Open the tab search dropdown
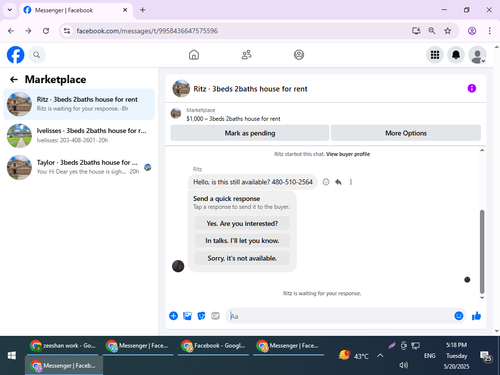 pyautogui.click(x=10, y=10)
